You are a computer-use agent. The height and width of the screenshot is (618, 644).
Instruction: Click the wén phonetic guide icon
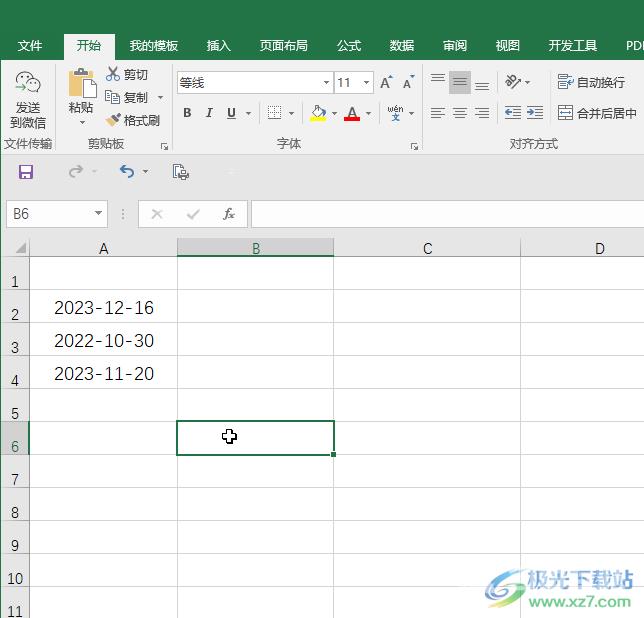[x=395, y=113]
